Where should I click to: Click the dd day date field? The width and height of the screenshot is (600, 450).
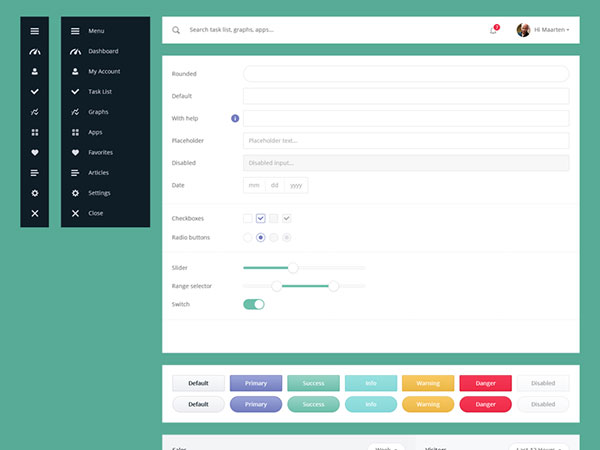coord(274,185)
